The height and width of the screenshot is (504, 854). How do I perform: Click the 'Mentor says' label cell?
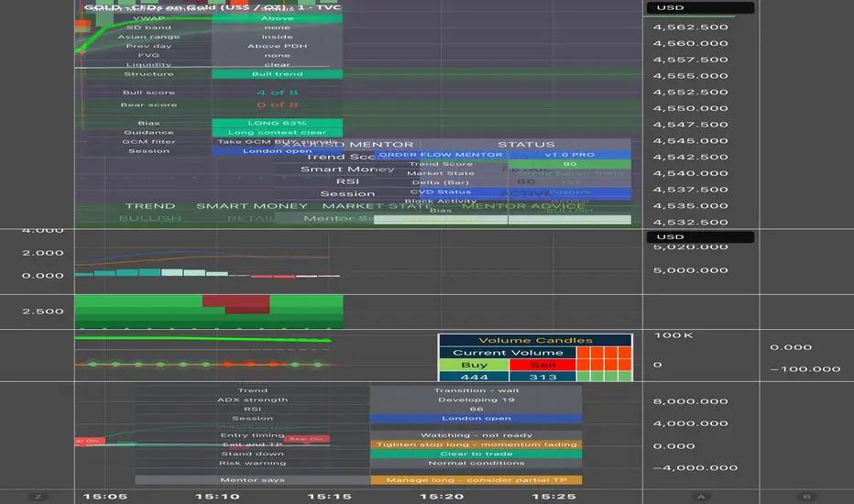(x=252, y=480)
